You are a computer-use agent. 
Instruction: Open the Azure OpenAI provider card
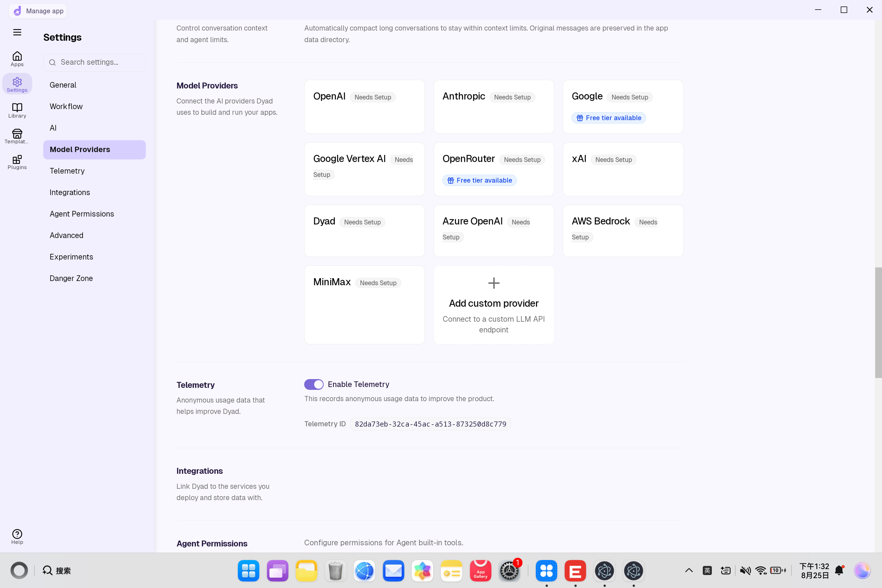494,231
